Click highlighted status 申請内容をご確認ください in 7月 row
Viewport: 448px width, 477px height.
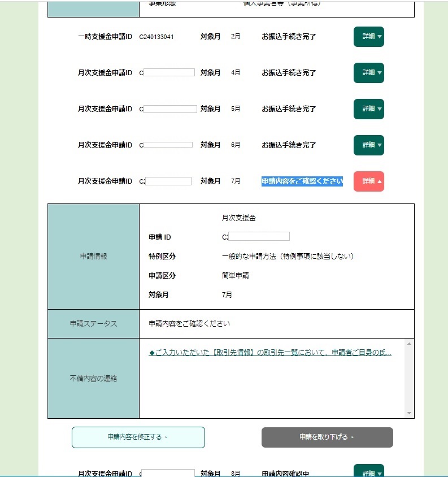[x=302, y=181]
